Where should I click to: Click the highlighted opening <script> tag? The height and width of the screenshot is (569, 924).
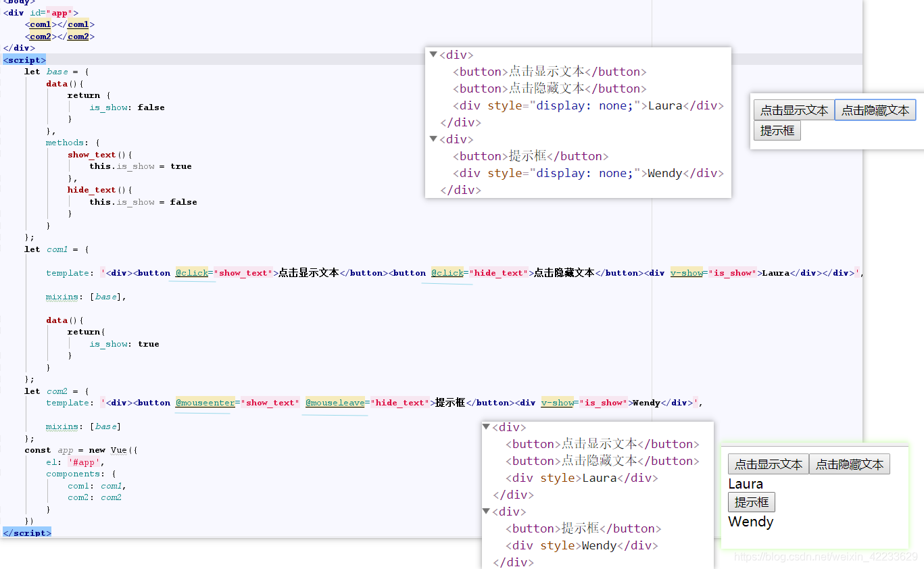tap(24, 60)
